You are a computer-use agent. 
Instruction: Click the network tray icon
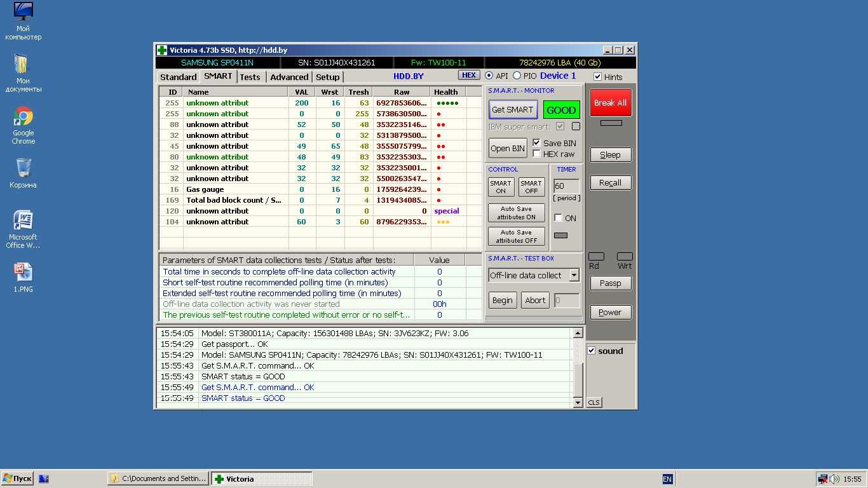click(x=823, y=479)
